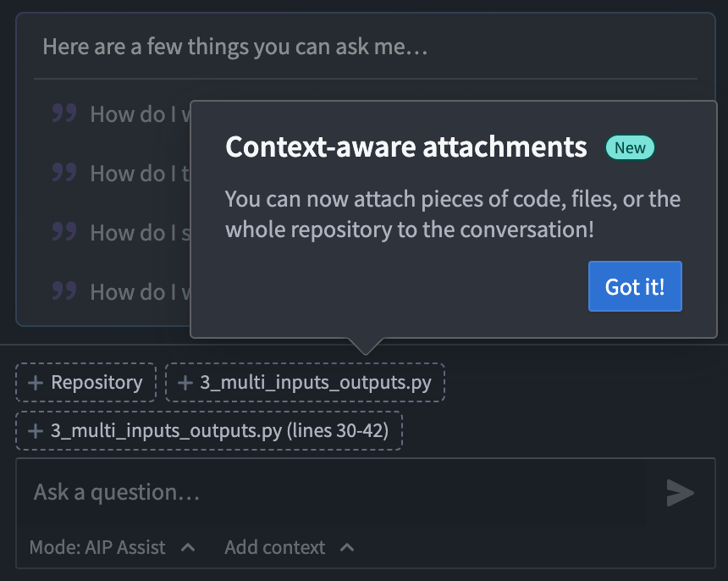The image size is (728, 581).
Task: Click quote icon of second suggestion
Action: click(64, 172)
